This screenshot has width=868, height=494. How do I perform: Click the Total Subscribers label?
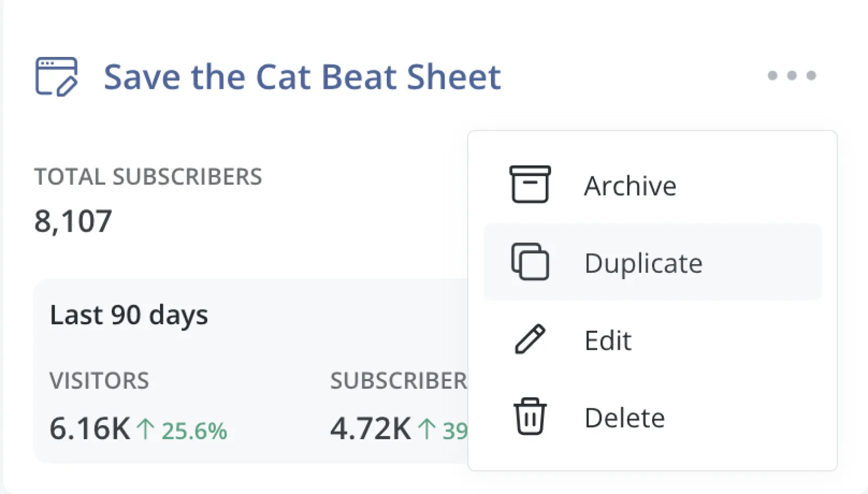pyautogui.click(x=148, y=177)
